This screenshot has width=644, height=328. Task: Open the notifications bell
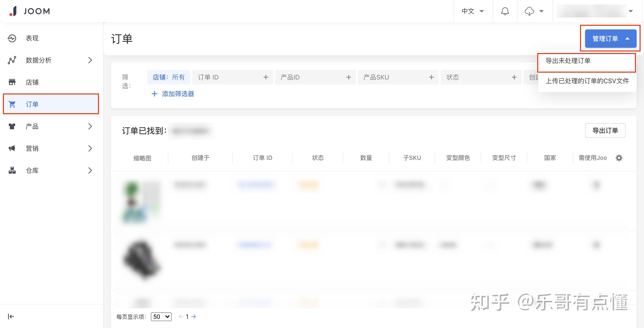[x=505, y=11]
